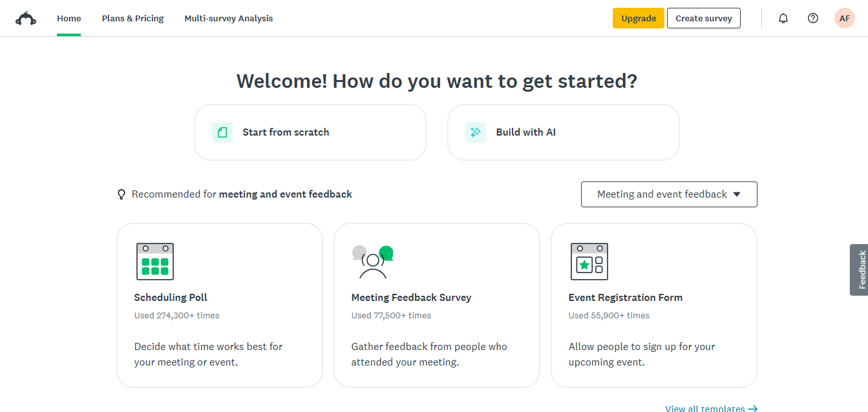The height and width of the screenshot is (412, 868).
Task: Click the SurveyMonkey logo icon
Action: pyautogui.click(x=26, y=19)
